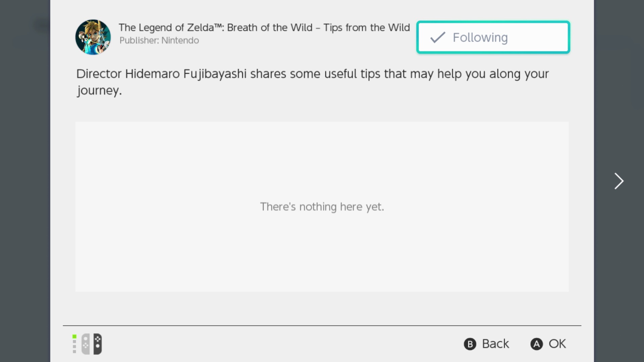Click the right black Joy-Con icon
Image resolution: width=644 pixels, height=362 pixels.
(98, 344)
